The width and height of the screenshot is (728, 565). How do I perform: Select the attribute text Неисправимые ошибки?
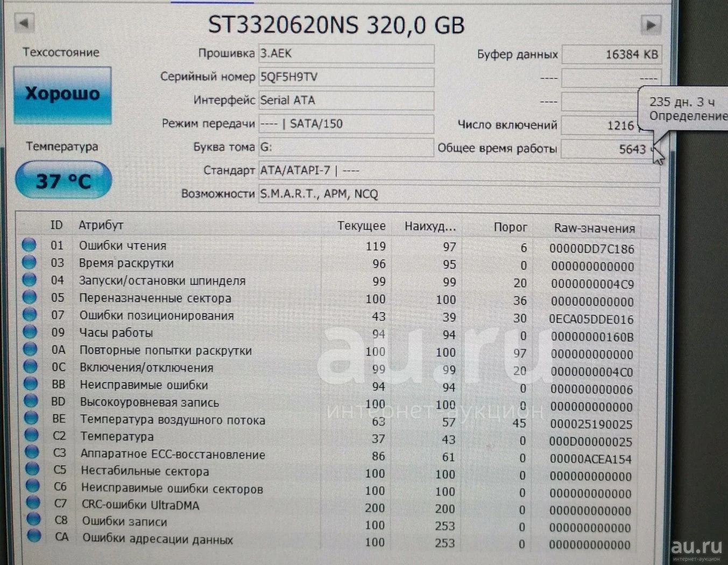click(144, 385)
